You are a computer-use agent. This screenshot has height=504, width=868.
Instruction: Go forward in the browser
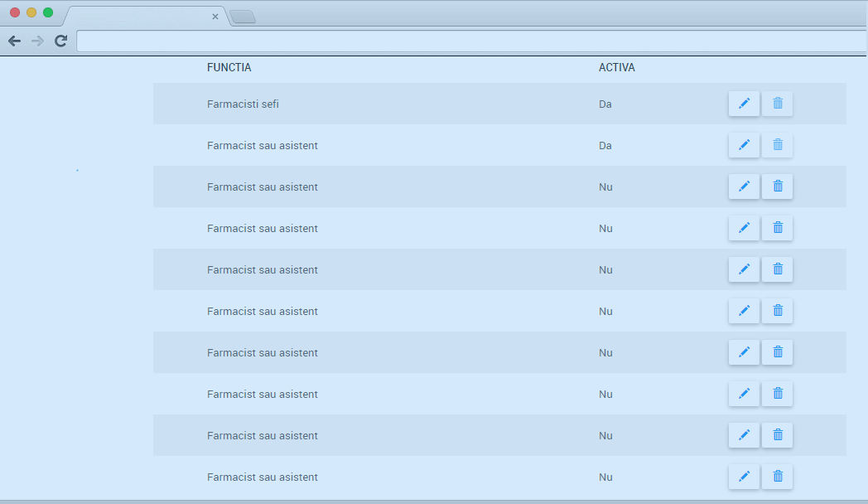(x=37, y=41)
